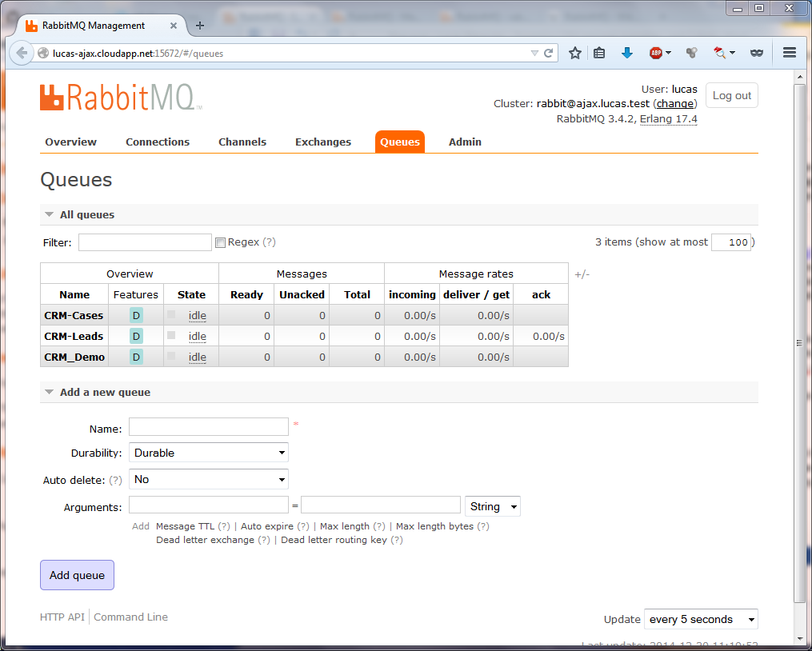Click the Filter text field

(x=145, y=242)
